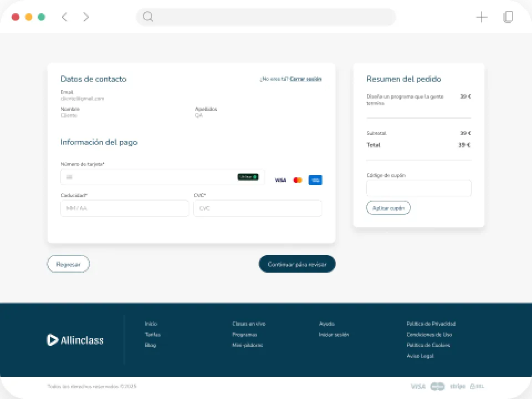Click the grey Mastercard logo in the bottom bar
This screenshot has height=399, width=532.
click(437, 386)
